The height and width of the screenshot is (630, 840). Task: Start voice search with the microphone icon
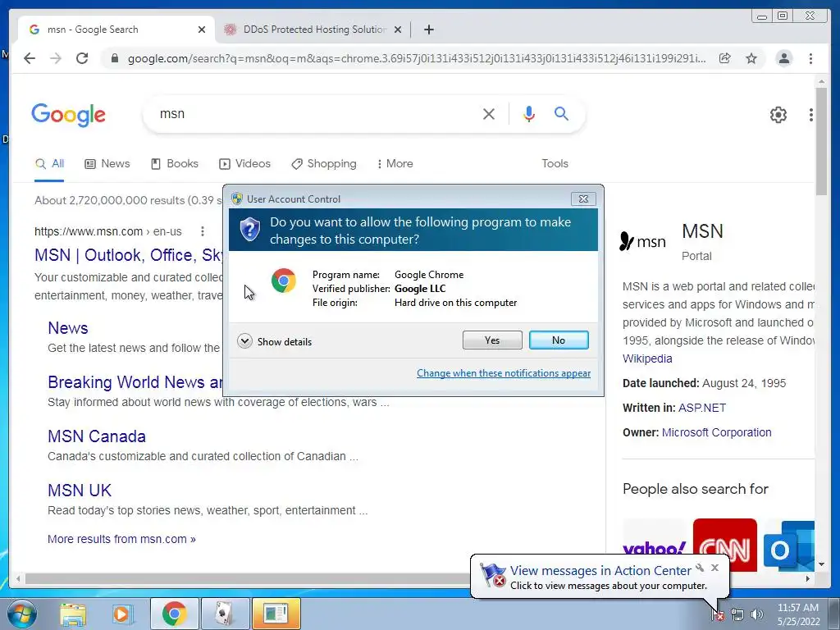click(529, 113)
